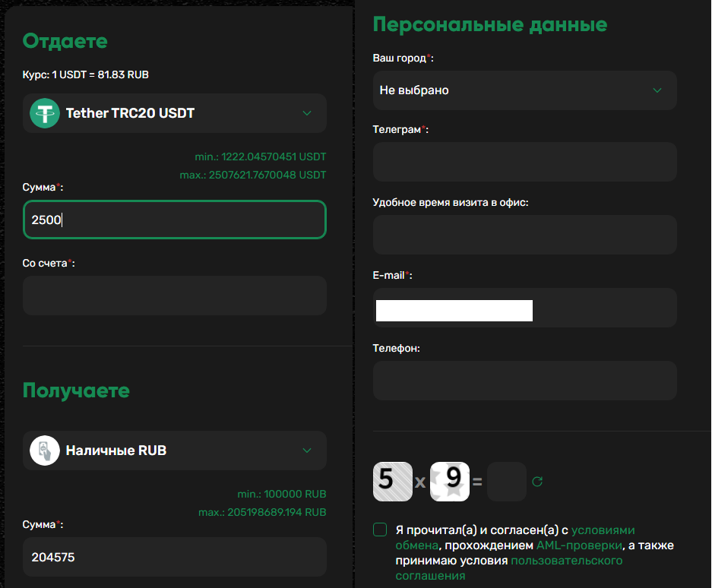Viewport: 712px width, 588px height.
Task: Click the captcha digit 9 image
Action: point(450,482)
